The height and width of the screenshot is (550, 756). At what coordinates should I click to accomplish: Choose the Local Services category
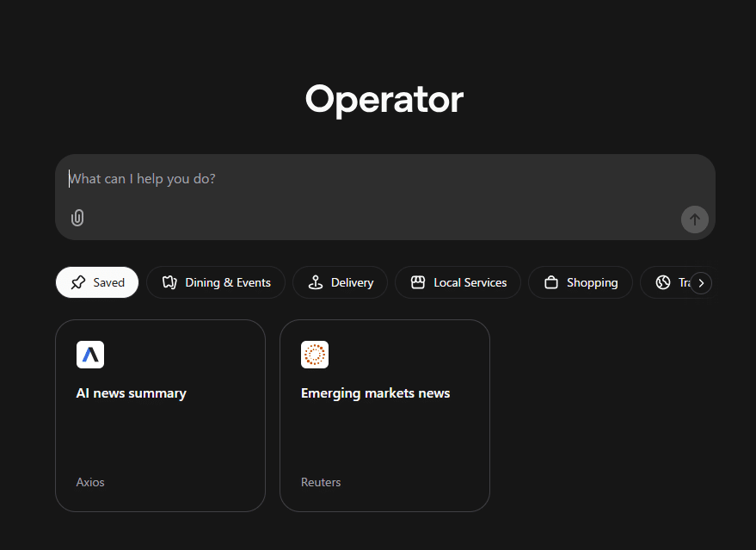(458, 282)
